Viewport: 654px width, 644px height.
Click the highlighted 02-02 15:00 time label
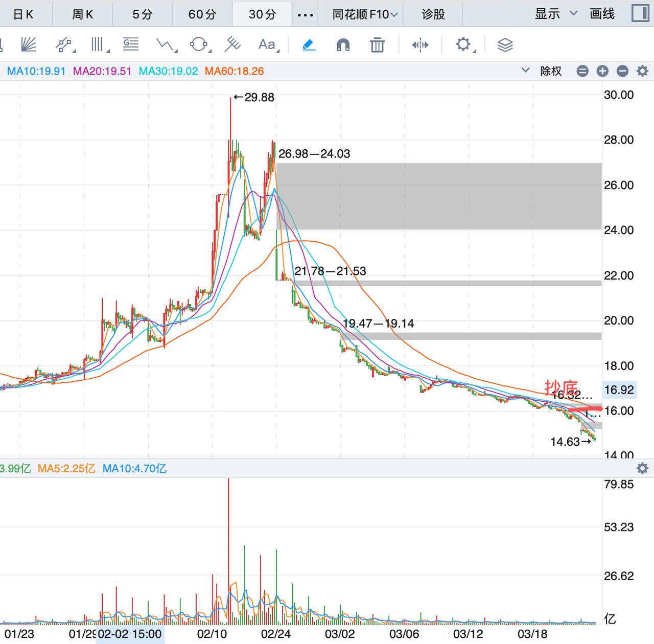tap(130, 634)
